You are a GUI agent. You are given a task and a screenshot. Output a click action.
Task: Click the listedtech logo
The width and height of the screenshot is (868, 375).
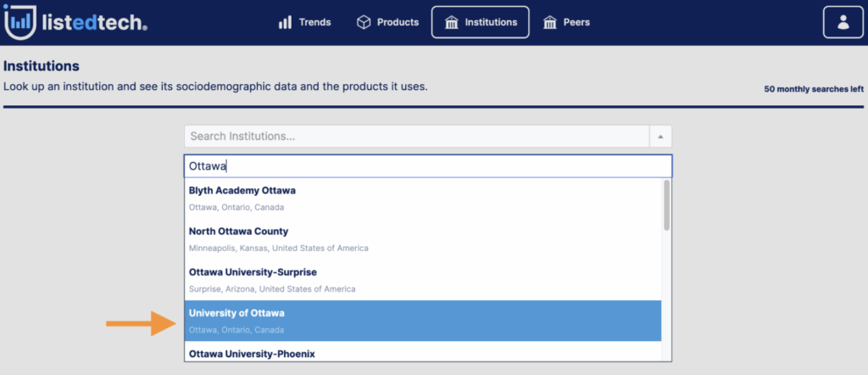pos(75,22)
